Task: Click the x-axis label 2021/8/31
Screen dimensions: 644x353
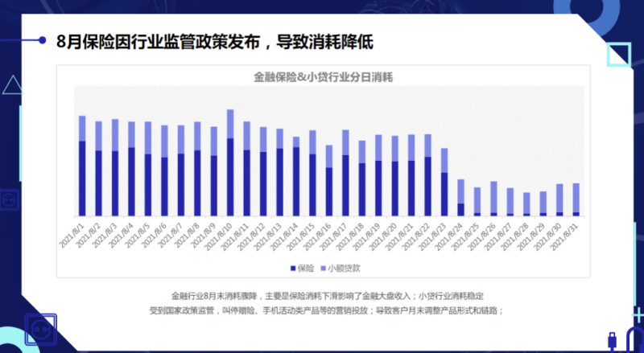Action: 563,237
